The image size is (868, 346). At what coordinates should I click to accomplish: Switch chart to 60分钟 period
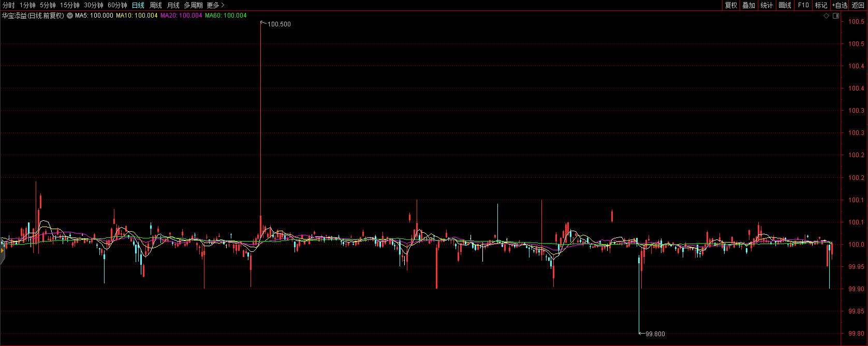pyautogui.click(x=117, y=5)
